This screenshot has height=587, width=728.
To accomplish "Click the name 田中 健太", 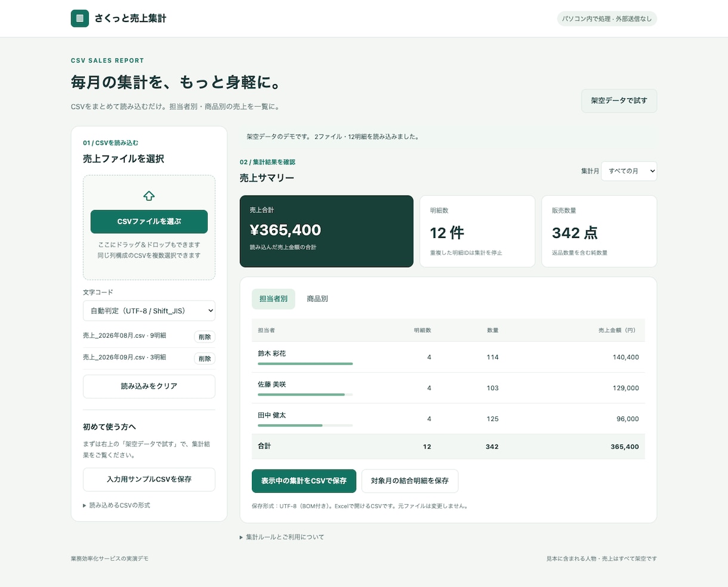I will click(272, 415).
